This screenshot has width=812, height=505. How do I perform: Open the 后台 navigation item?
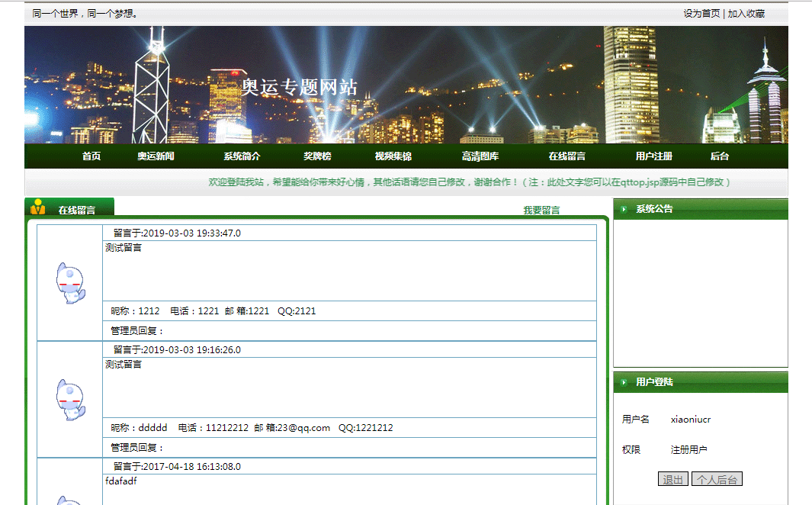point(720,156)
